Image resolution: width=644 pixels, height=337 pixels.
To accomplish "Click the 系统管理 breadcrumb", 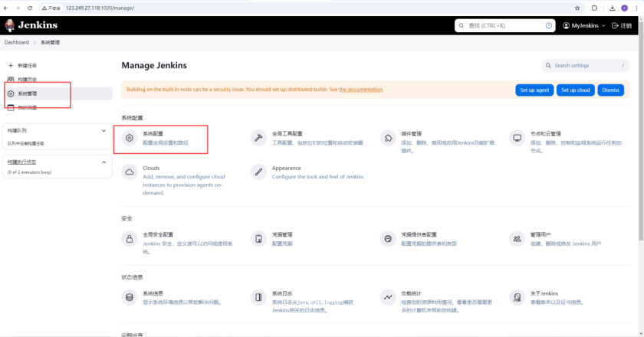I will point(50,42).
